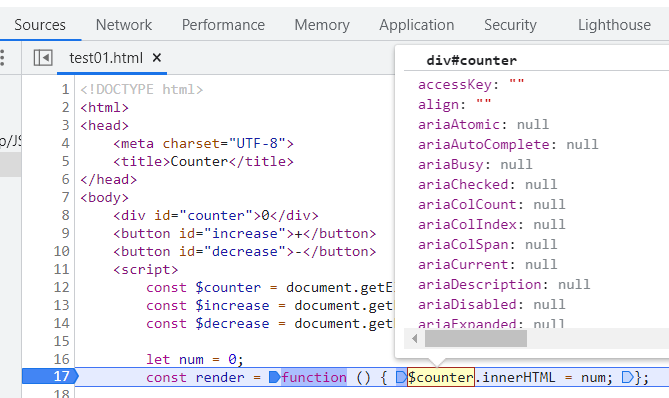Click the button id="increase" code line
This screenshot has width=669, height=398.
tap(244, 233)
